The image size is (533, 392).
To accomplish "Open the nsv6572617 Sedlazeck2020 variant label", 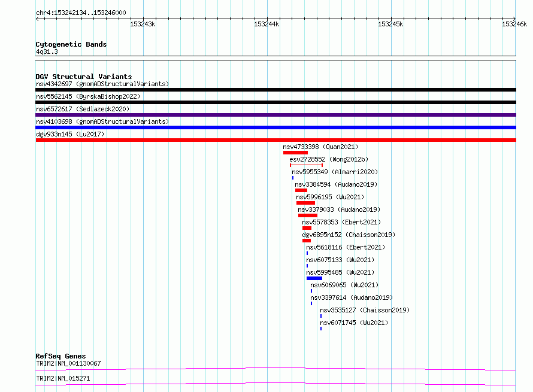I will (83, 109).
